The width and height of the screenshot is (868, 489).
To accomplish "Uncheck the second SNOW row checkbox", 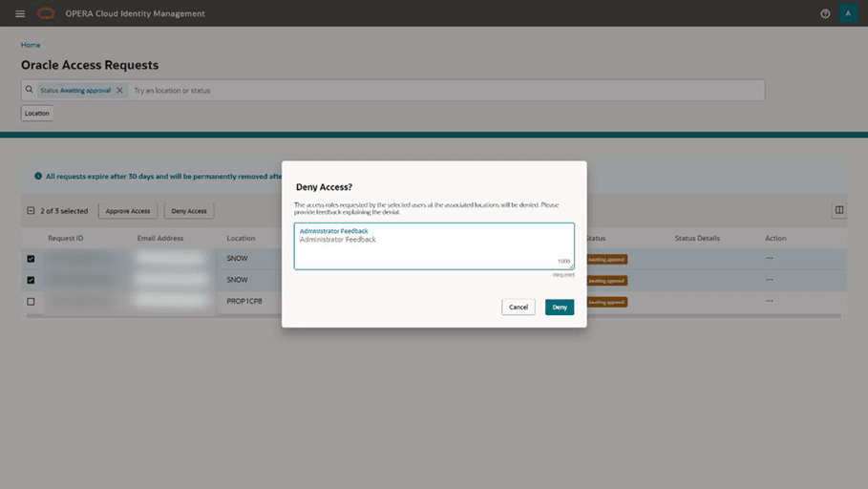I will [x=31, y=280].
